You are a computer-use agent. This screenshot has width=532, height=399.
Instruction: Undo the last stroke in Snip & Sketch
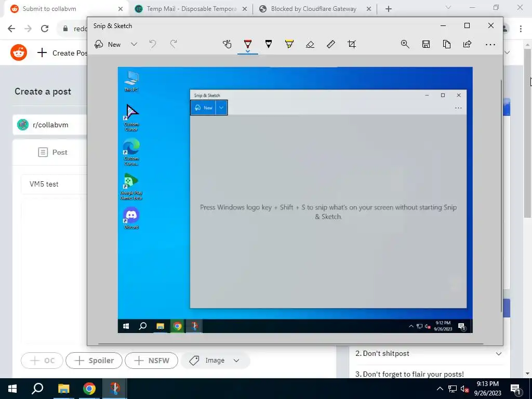(x=153, y=44)
